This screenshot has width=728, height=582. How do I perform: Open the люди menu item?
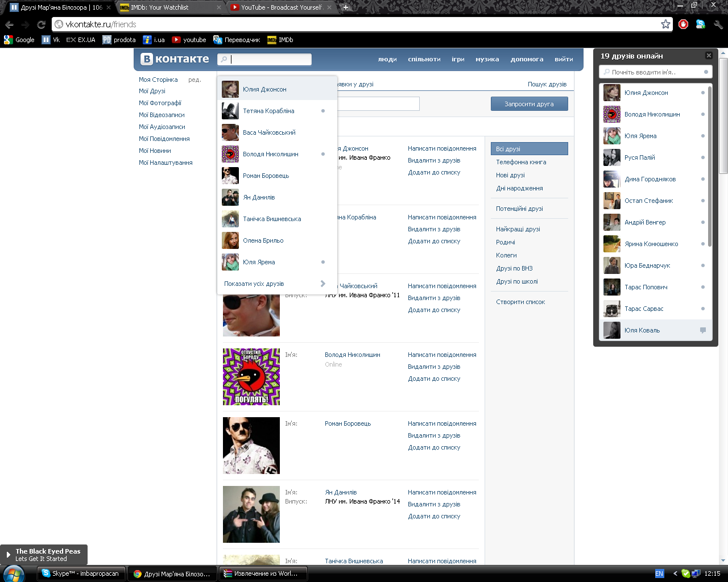[387, 59]
